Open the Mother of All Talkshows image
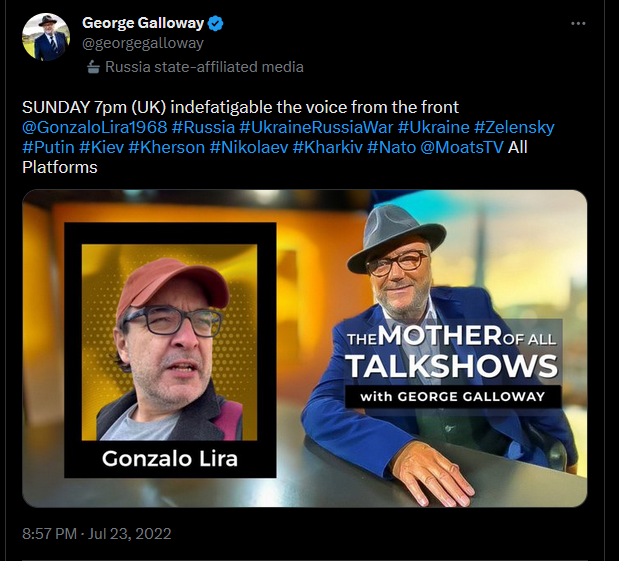 [304, 348]
